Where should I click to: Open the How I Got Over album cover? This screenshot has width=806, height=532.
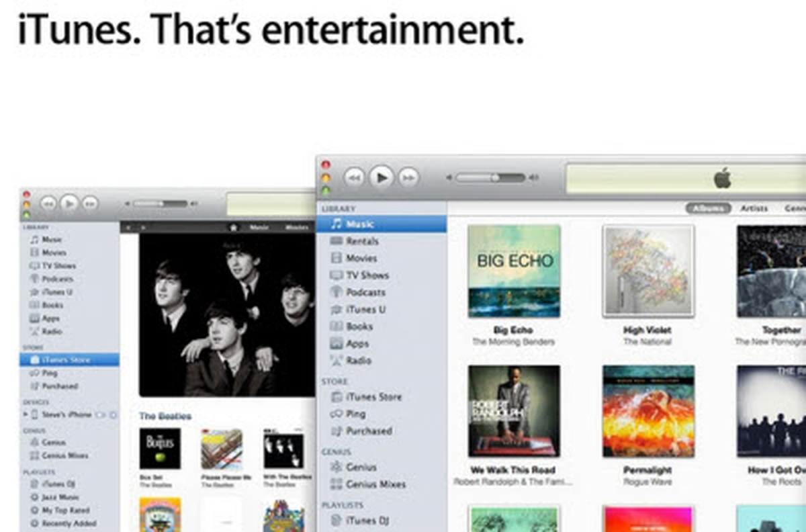[x=771, y=411]
